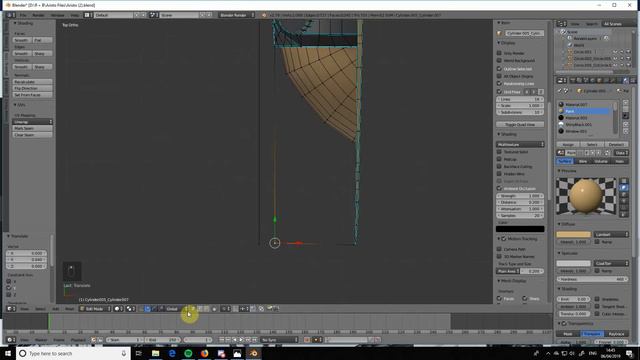
Task: Open Firefox from the taskbar
Action: tap(204, 353)
